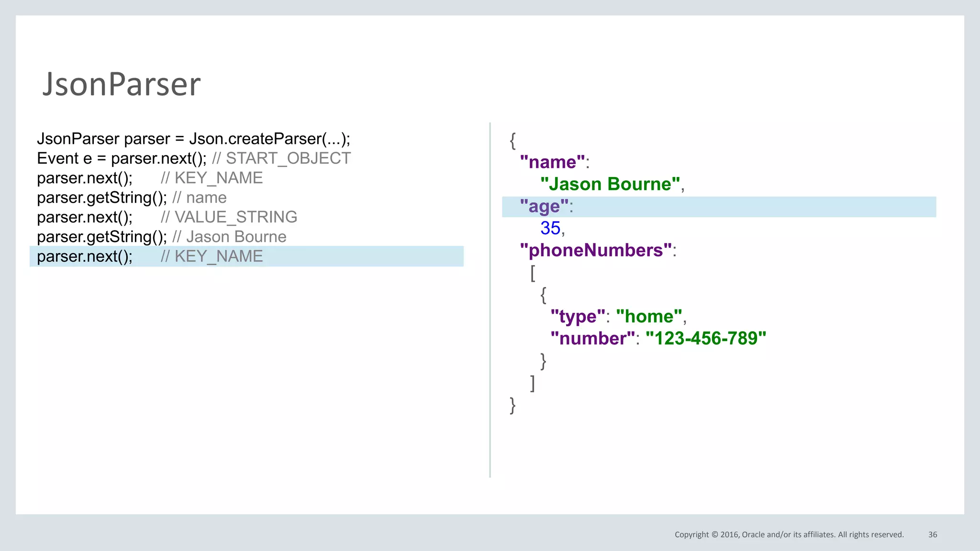Click the START_OBJECT comment
980x551 pixels.
(x=281, y=158)
